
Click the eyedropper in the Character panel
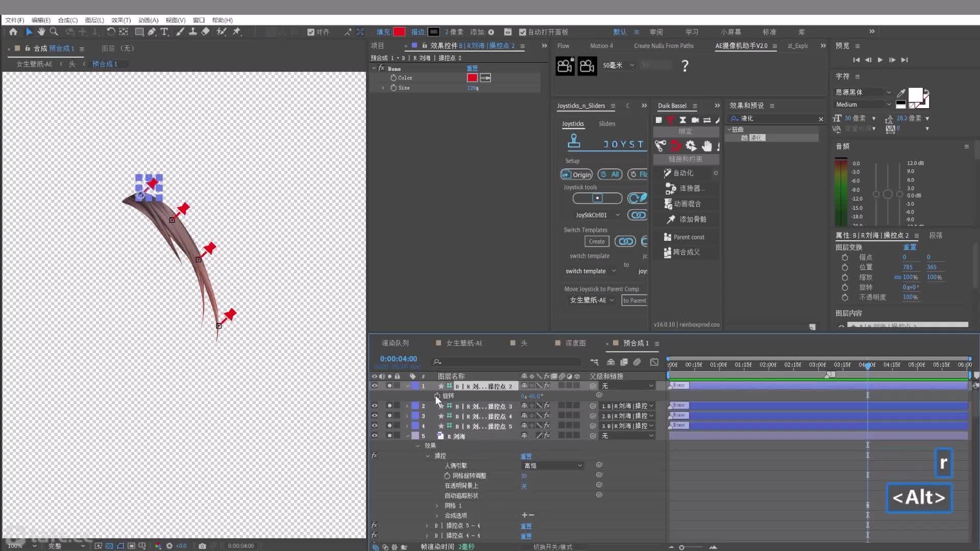[901, 92]
